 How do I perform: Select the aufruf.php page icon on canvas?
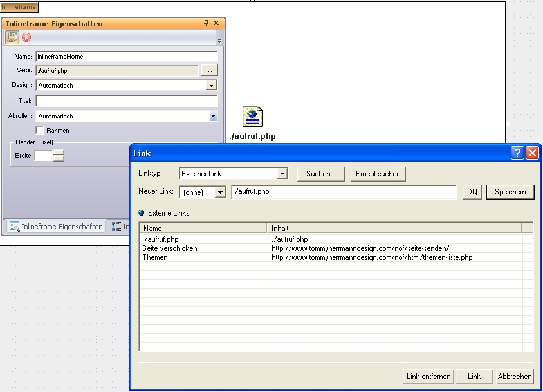252,117
